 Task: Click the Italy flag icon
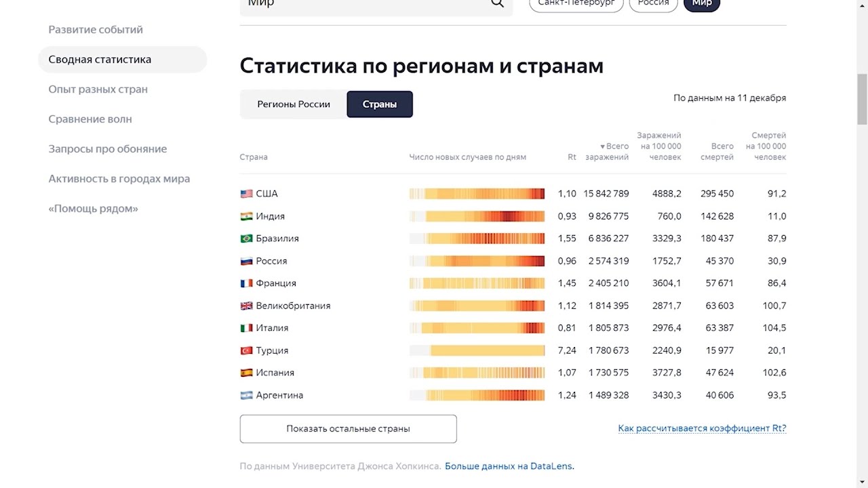pyautogui.click(x=246, y=328)
